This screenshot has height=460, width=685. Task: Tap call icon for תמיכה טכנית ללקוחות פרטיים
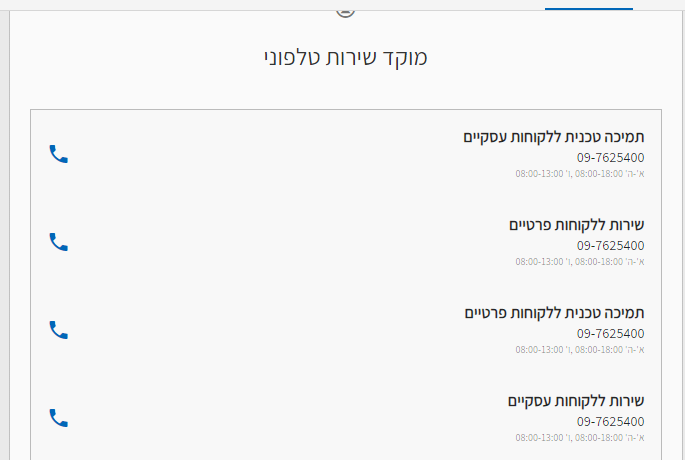[59, 330]
